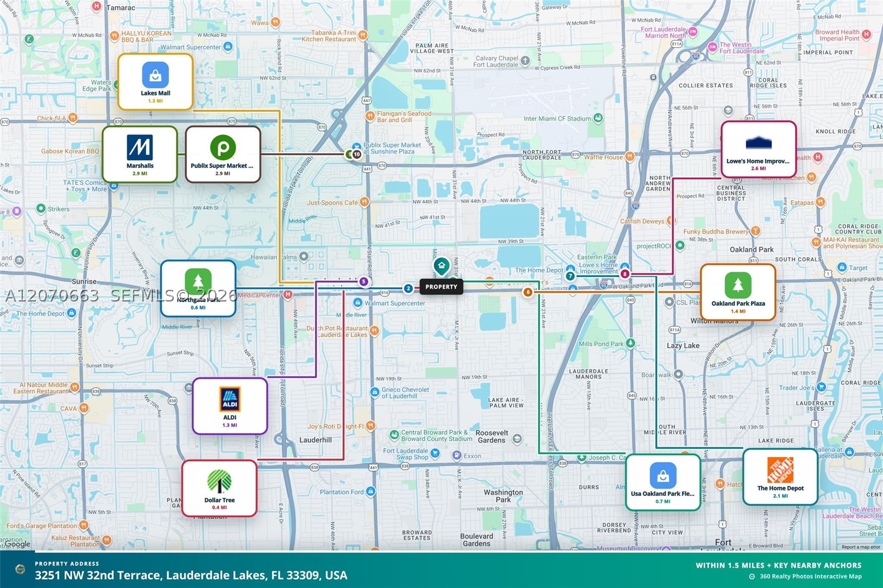Click the Boardwalk pin near Lazy Lake
The image size is (883, 588).
pyautogui.click(x=678, y=374)
